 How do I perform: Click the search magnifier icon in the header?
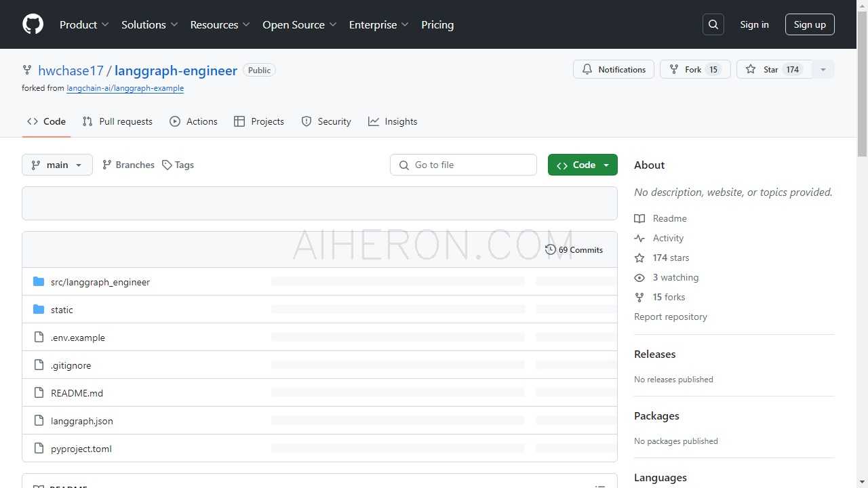coord(713,24)
